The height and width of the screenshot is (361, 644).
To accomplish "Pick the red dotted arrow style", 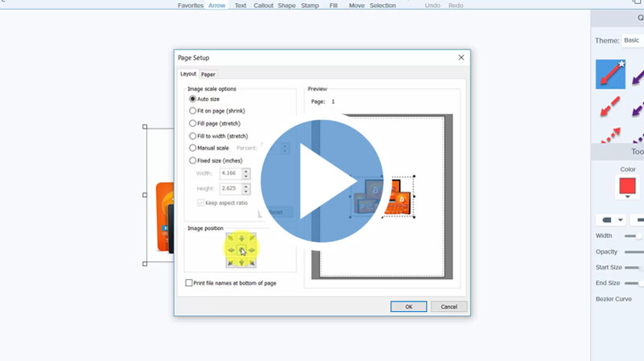I will 610,133.
